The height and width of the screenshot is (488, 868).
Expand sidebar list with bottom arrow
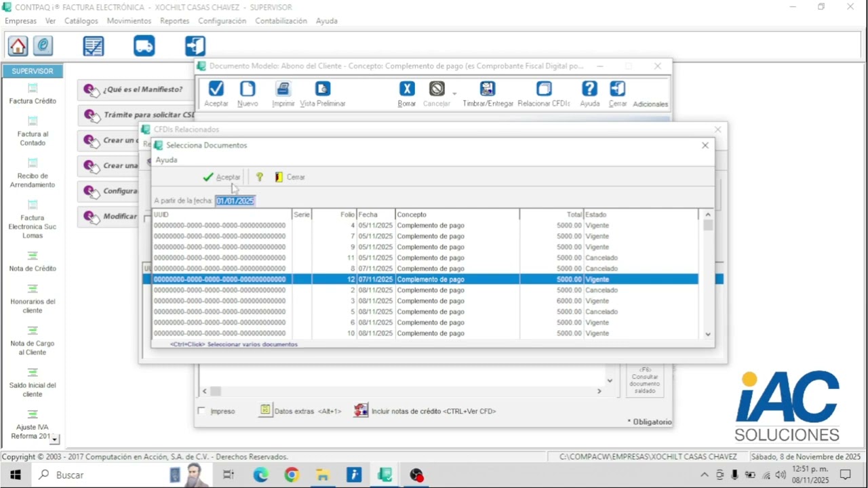tap(55, 440)
